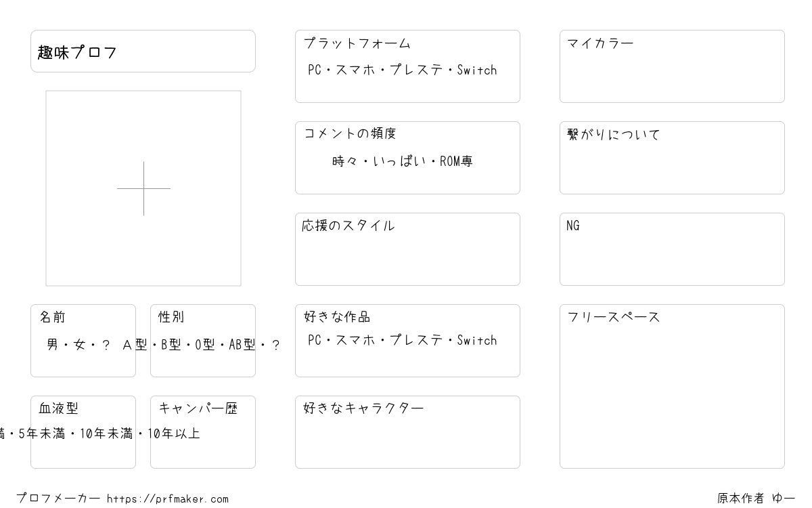Select the 応援のスタイル box
Screen dimensions: 812x508
click(407, 249)
